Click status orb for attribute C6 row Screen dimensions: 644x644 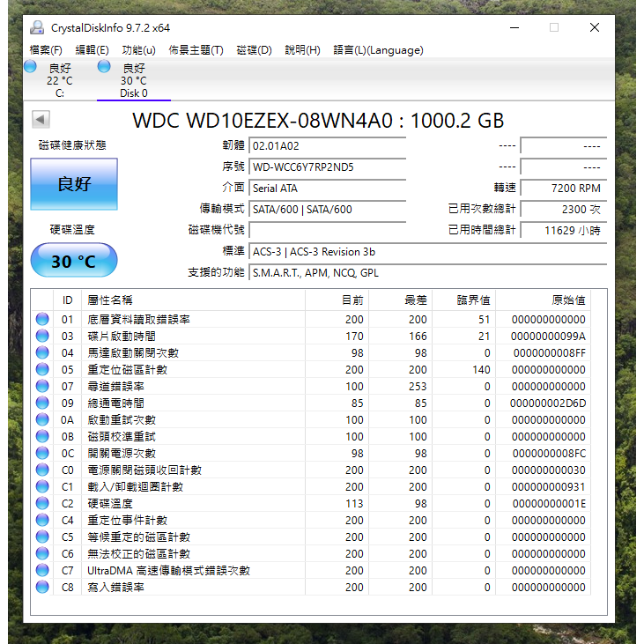42,553
